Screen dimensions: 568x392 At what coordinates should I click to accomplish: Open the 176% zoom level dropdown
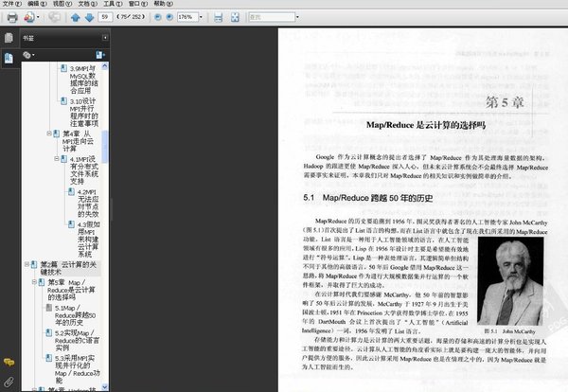coord(200,17)
